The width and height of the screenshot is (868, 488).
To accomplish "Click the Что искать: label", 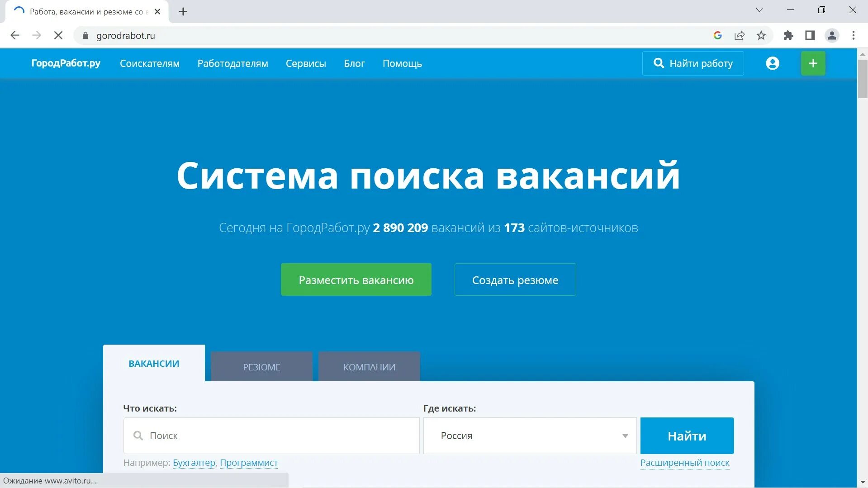I will pos(150,408).
